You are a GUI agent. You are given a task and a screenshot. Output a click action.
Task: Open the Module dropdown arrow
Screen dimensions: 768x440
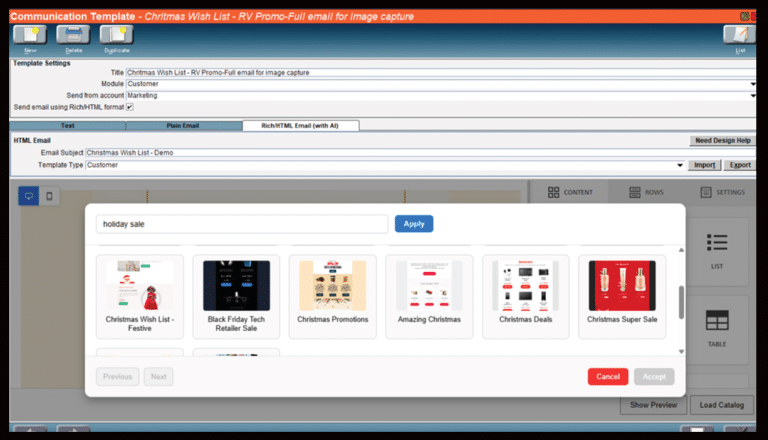click(753, 84)
